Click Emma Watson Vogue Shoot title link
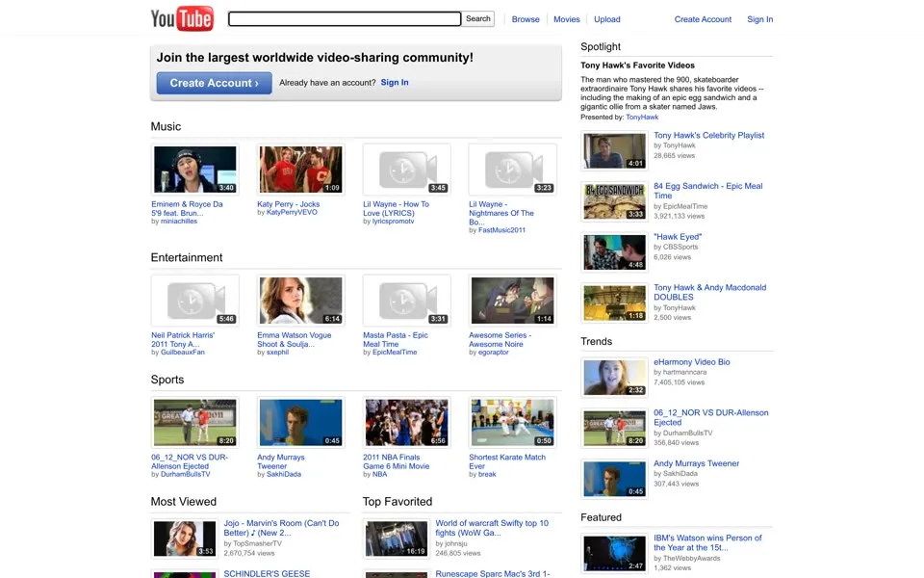Image resolution: width=924 pixels, height=578 pixels. coord(295,340)
